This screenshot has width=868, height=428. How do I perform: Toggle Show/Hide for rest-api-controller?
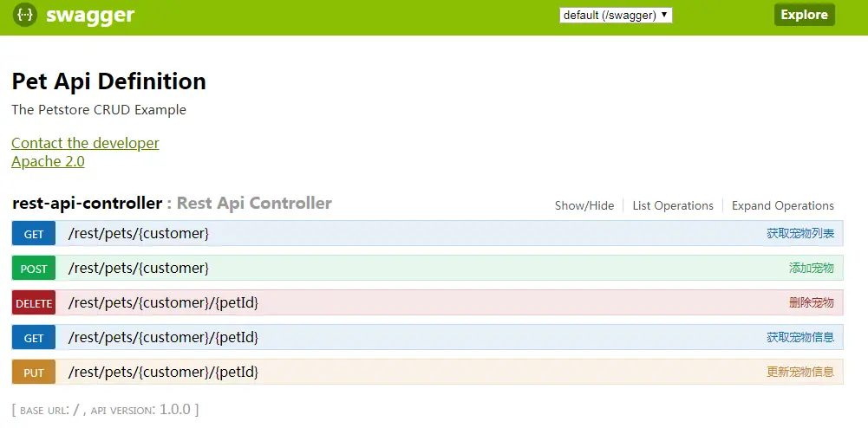(x=584, y=205)
